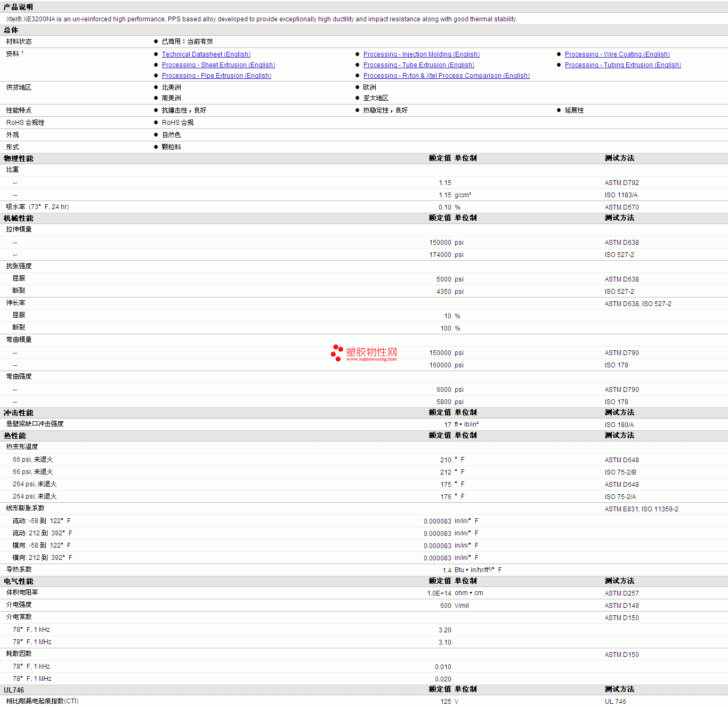Select the 线形膨胀系数 row label
Screen dimensions: 728x707
(26, 508)
